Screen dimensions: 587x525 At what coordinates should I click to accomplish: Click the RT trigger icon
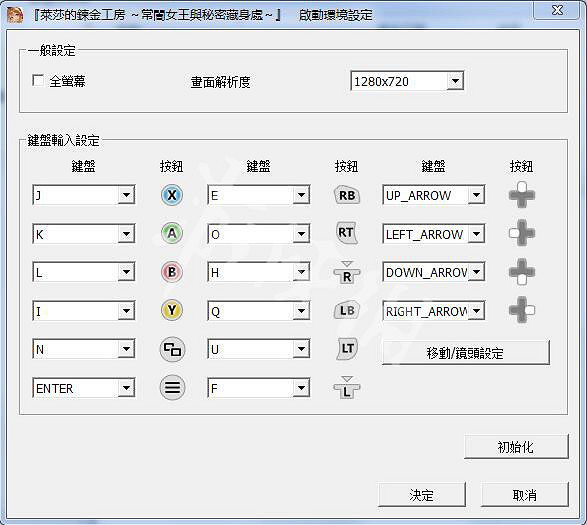(x=346, y=233)
